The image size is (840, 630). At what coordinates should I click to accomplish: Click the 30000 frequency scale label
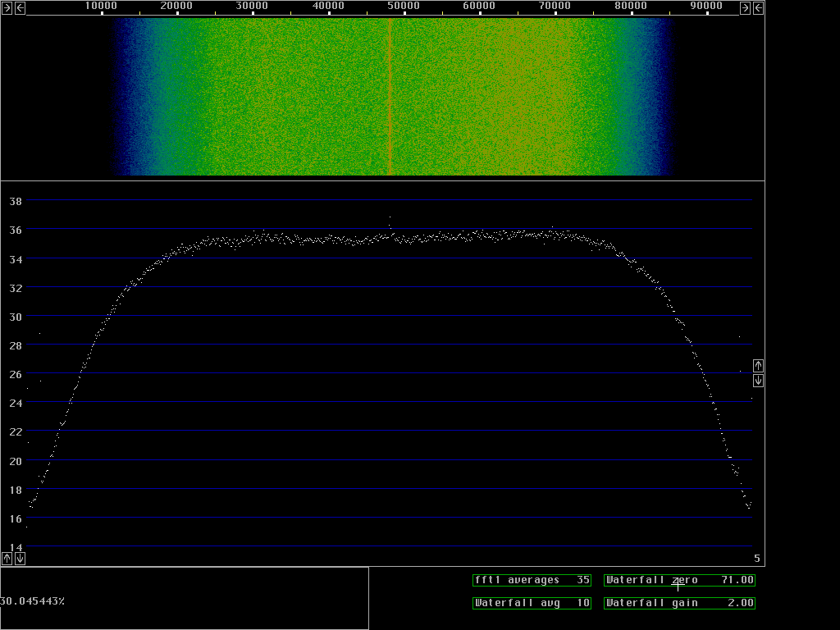pyautogui.click(x=253, y=6)
